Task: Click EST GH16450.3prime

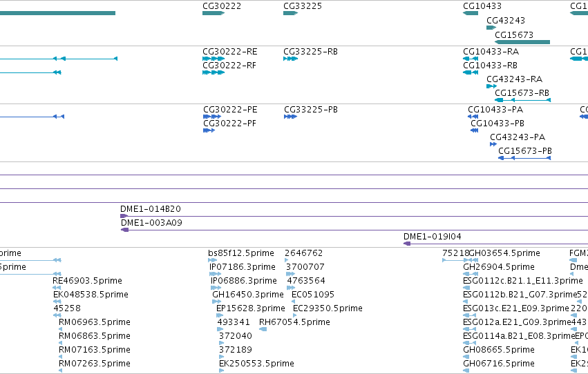Action: coord(248,295)
